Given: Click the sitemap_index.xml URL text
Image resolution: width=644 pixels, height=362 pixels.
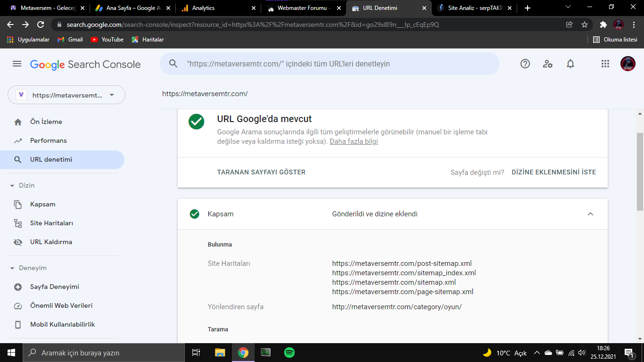Looking at the screenshot, I should 404,273.
